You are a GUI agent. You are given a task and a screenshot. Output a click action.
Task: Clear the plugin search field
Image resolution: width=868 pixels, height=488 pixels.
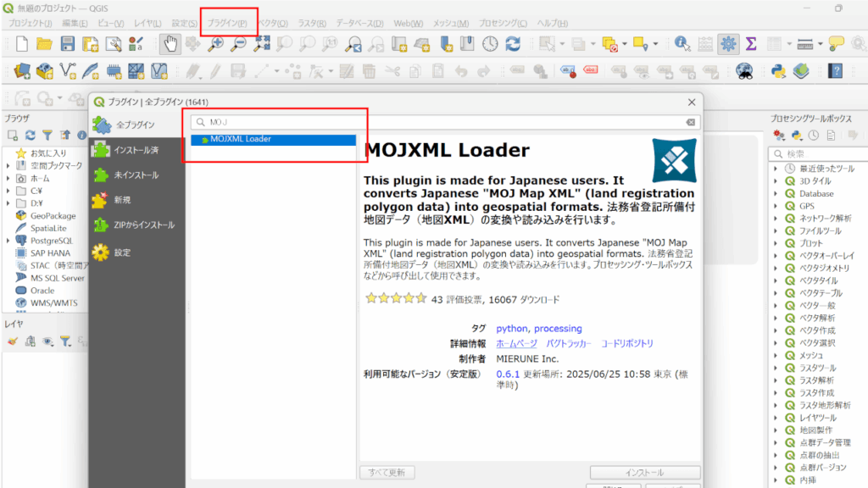click(691, 122)
